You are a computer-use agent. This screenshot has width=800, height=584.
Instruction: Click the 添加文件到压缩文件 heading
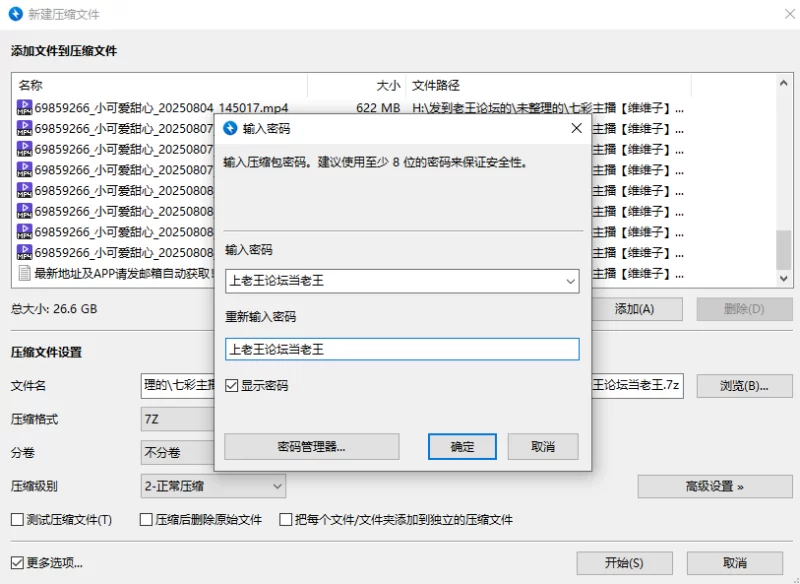click(x=64, y=51)
